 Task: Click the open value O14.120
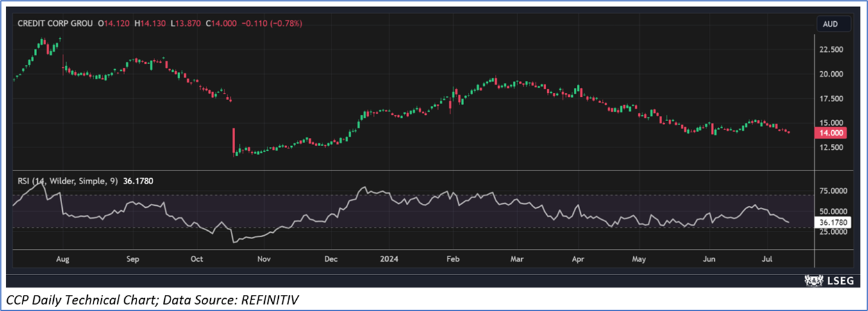coord(114,23)
